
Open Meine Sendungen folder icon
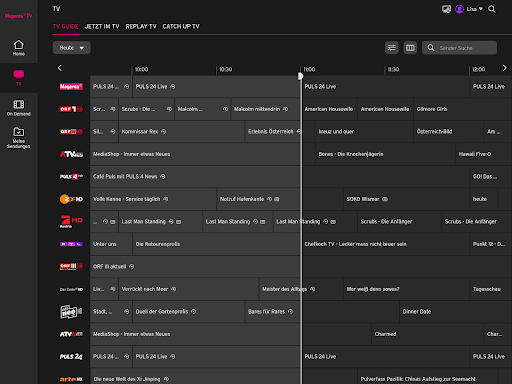pyautogui.click(x=19, y=132)
